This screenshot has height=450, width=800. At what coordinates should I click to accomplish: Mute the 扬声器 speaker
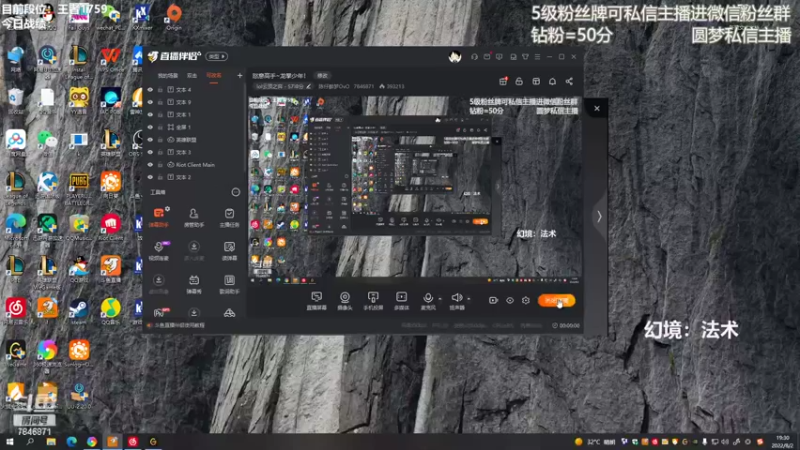tap(457, 301)
